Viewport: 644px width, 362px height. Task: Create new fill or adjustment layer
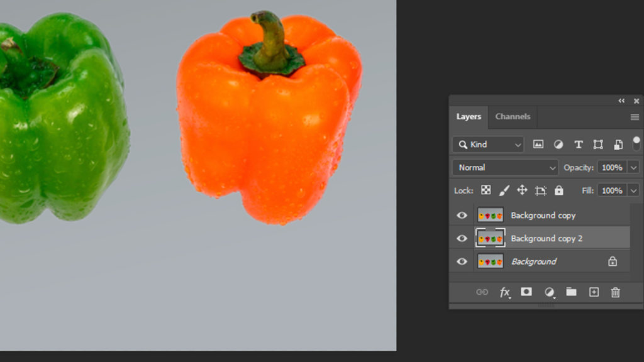pyautogui.click(x=549, y=292)
